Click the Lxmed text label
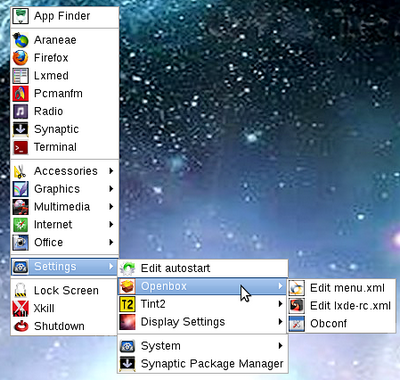This screenshot has height=380, width=400. pyautogui.click(x=51, y=76)
